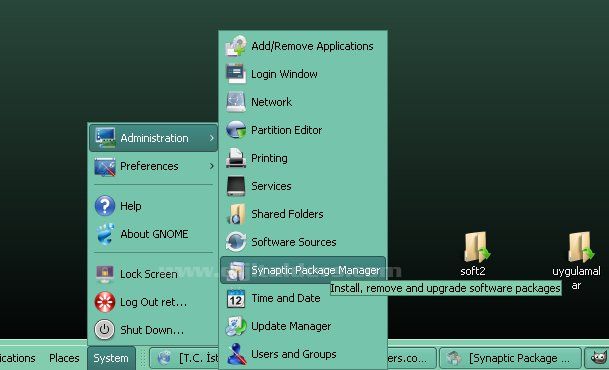Click the Printing printer icon

(236, 158)
